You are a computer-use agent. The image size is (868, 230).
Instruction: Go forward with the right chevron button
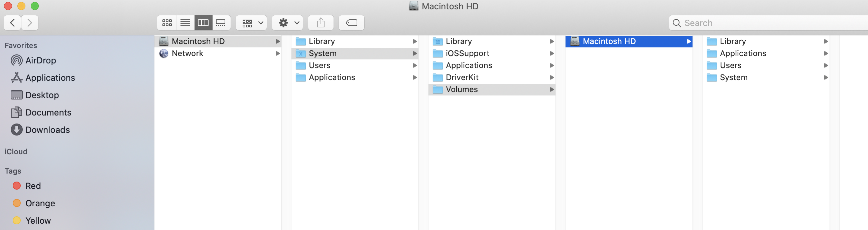point(30,23)
